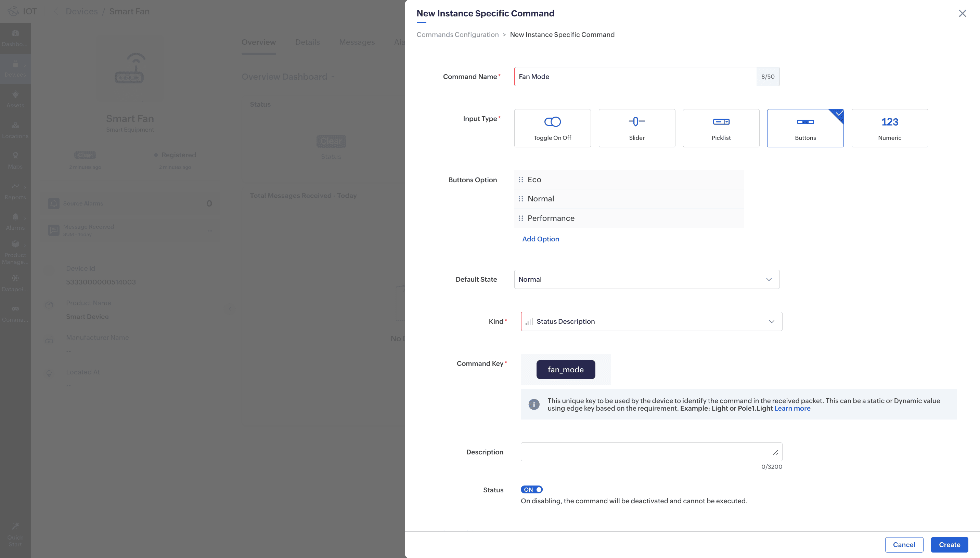The width and height of the screenshot is (980, 558).
Task: Grab the drag handle beside Eco option
Action: pyautogui.click(x=521, y=180)
